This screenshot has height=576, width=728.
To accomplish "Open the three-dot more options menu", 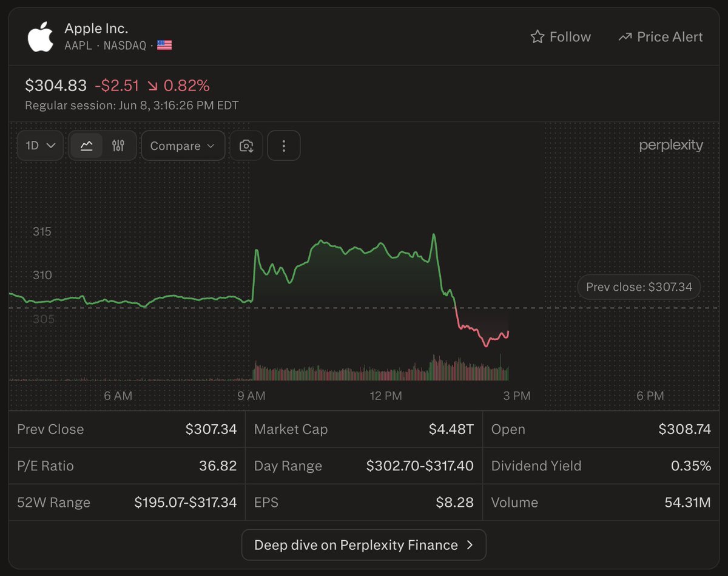I will 283,146.
